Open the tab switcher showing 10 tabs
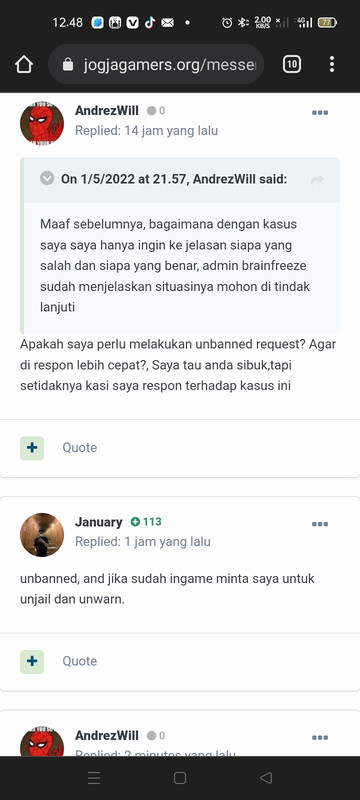The image size is (360, 800). [292, 64]
